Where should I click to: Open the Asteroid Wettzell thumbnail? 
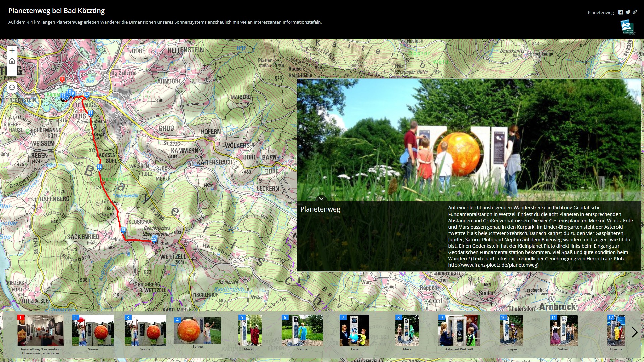click(459, 330)
